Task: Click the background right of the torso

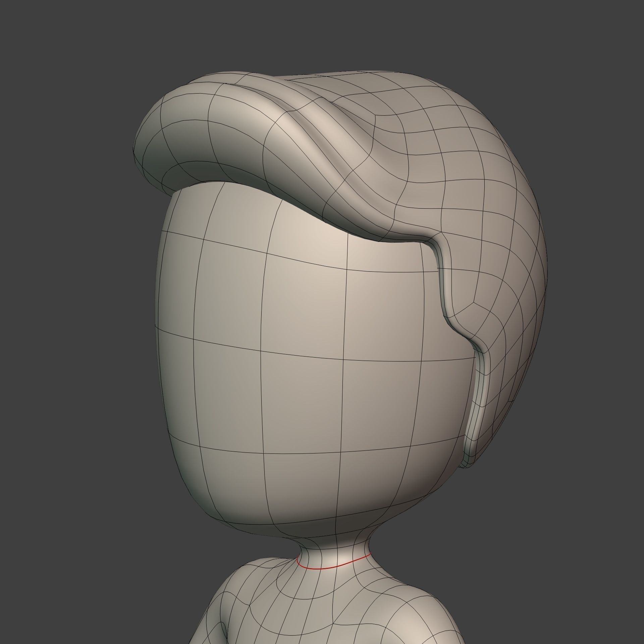Action: pos(553,587)
